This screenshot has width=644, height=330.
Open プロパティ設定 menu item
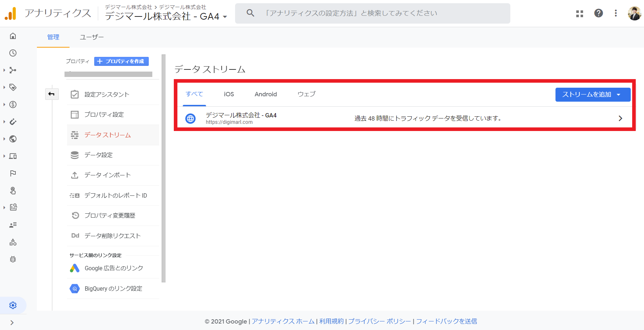113,115
